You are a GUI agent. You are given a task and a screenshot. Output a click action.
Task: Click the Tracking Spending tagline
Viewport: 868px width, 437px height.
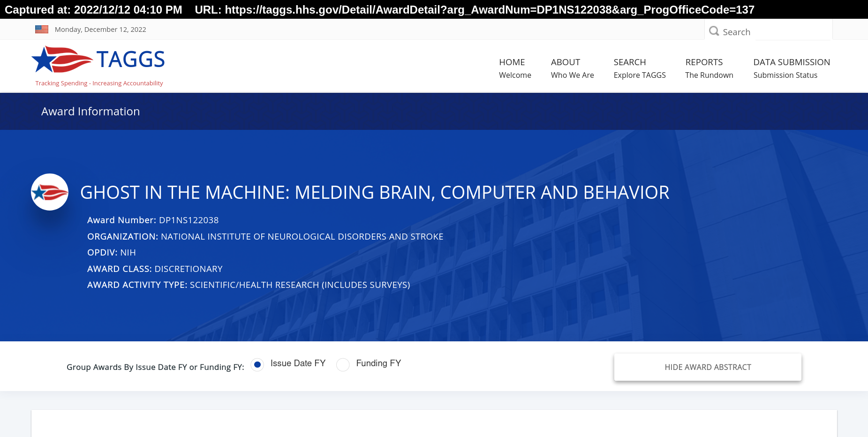point(99,83)
